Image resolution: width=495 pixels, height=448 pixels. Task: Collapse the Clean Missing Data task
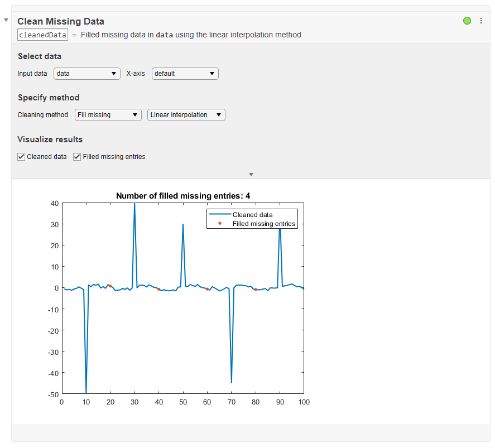[x=6, y=20]
